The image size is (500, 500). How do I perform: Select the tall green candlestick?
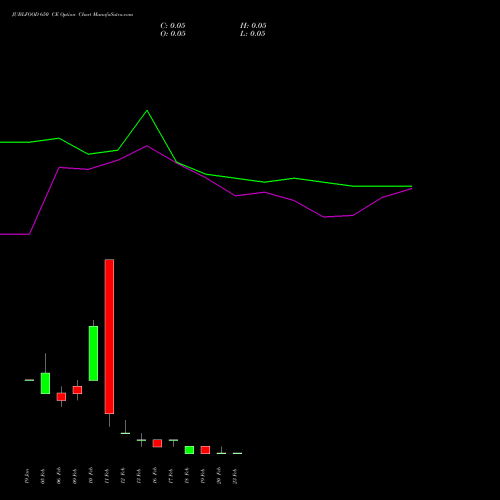[x=93, y=353]
